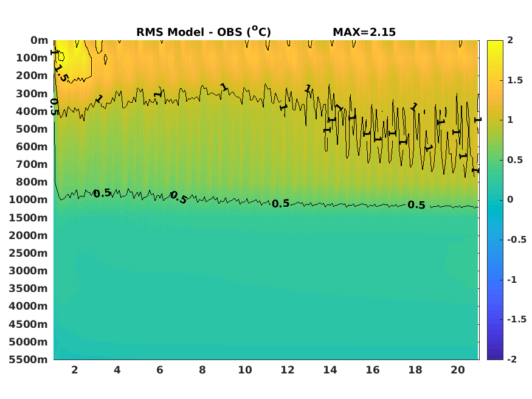This screenshot has height=399, width=532.
Task: Click the "2500m" y-axis label
Action: [28, 253]
